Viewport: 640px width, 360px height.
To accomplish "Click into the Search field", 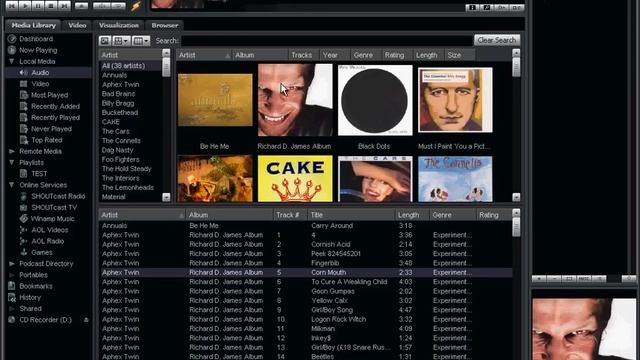I will [x=327, y=41].
